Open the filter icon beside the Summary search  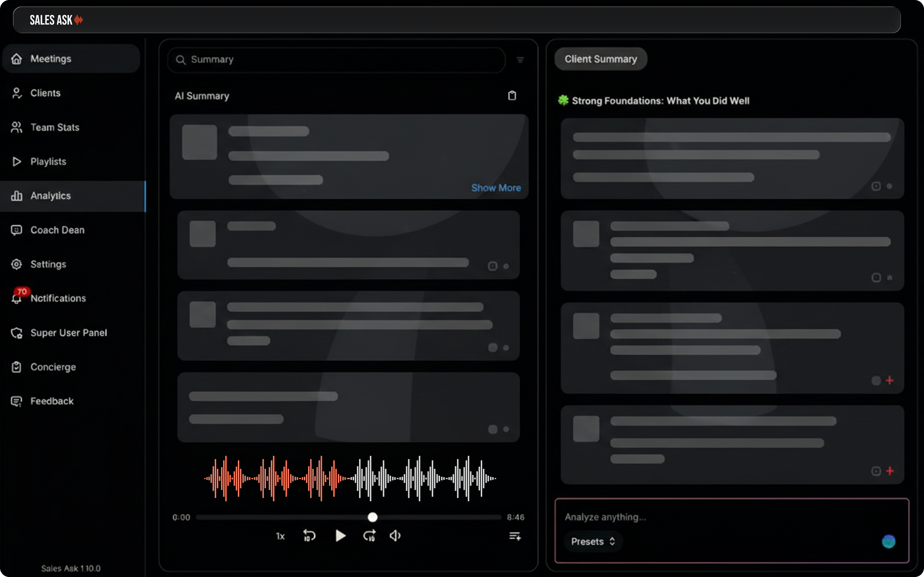[x=520, y=60]
